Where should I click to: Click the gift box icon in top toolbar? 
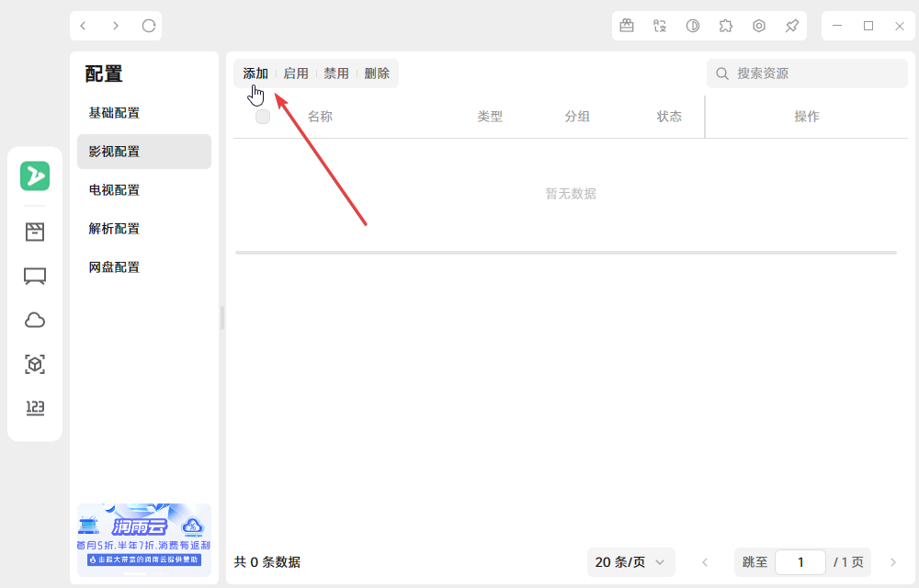click(x=627, y=26)
